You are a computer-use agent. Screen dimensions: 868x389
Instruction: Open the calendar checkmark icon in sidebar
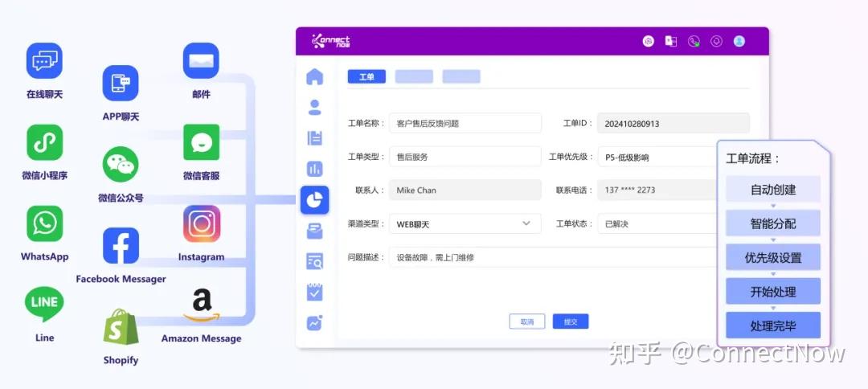(x=314, y=292)
